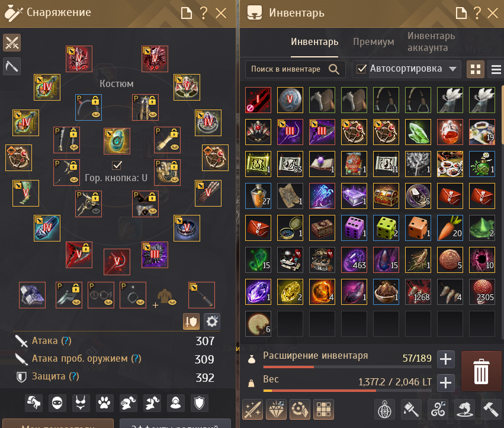Select the crossed swords combat gear icon
504x428 pixels.
pyautogui.click(x=12, y=43)
